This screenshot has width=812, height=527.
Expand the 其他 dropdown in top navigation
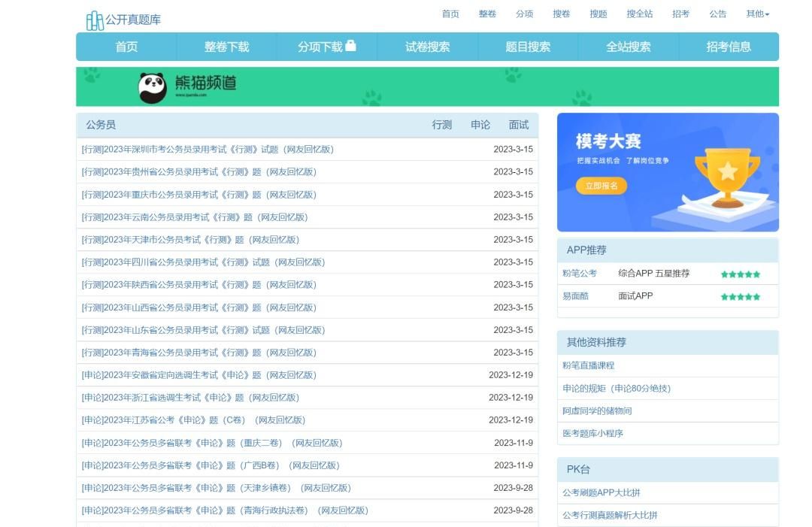pyautogui.click(x=757, y=14)
